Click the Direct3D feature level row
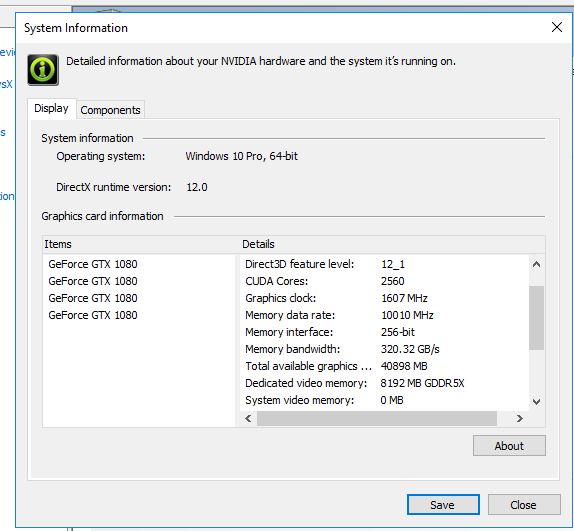The height and width of the screenshot is (531, 574). (x=384, y=264)
